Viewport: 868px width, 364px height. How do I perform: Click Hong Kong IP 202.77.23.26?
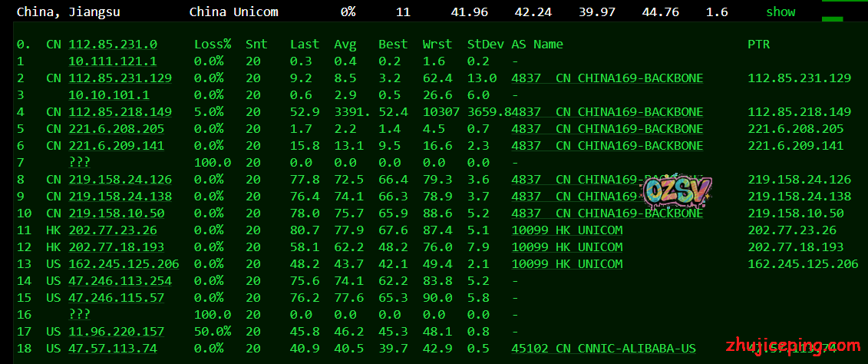[113, 230]
